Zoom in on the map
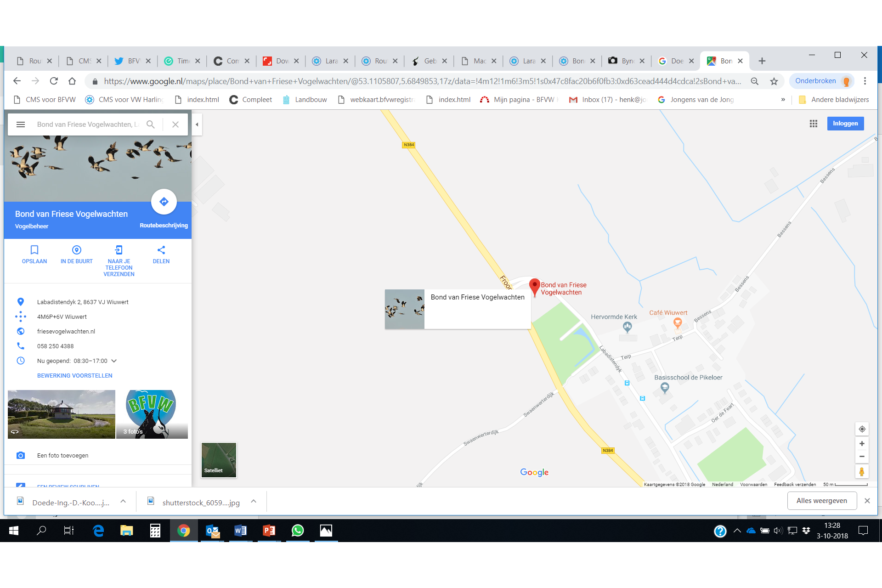 click(862, 444)
